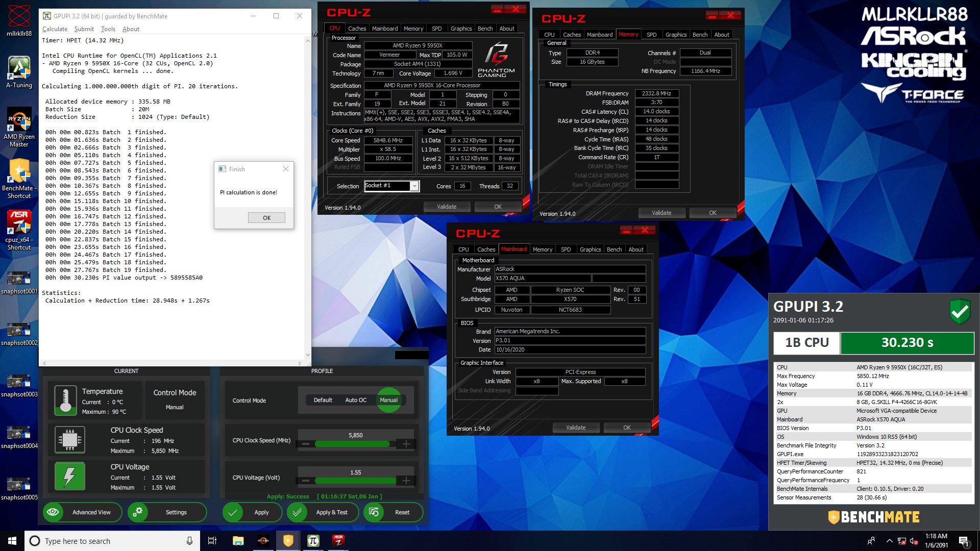Open snaphsot0002 image file

(19, 334)
